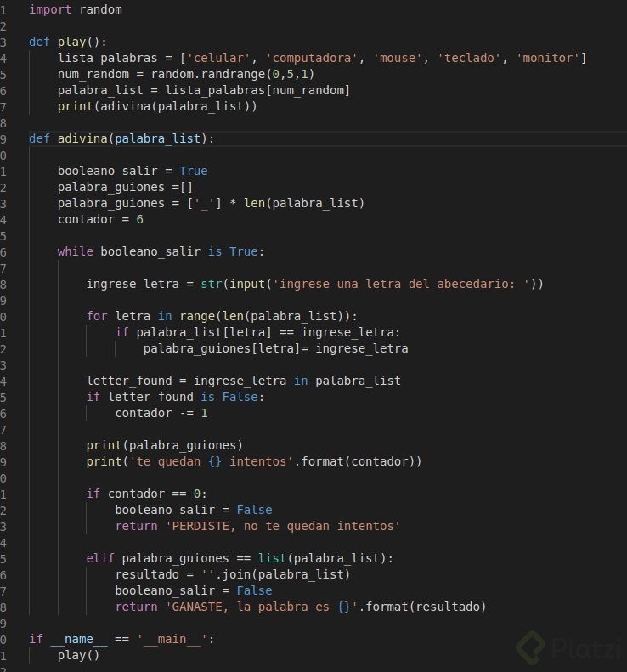Viewport: 627px width, 672px height.
Task: Click the 'celular' string in lista_palabras
Action: 218,58
